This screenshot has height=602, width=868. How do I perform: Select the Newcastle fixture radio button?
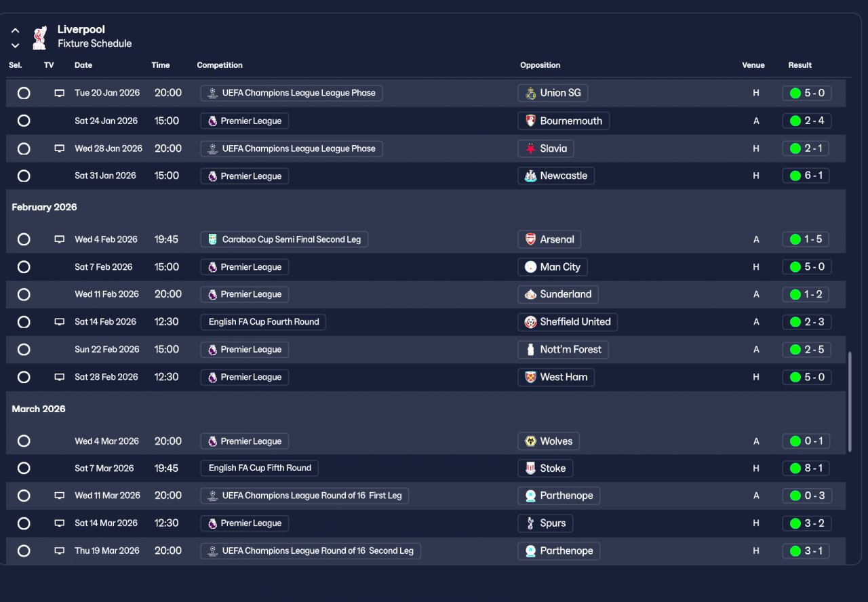coord(24,176)
